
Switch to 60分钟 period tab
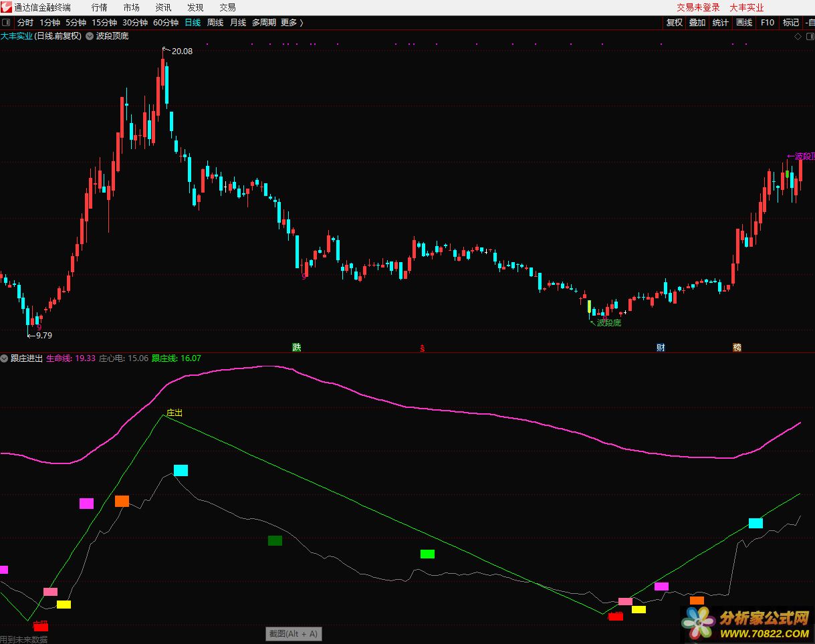tap(165, 23)
